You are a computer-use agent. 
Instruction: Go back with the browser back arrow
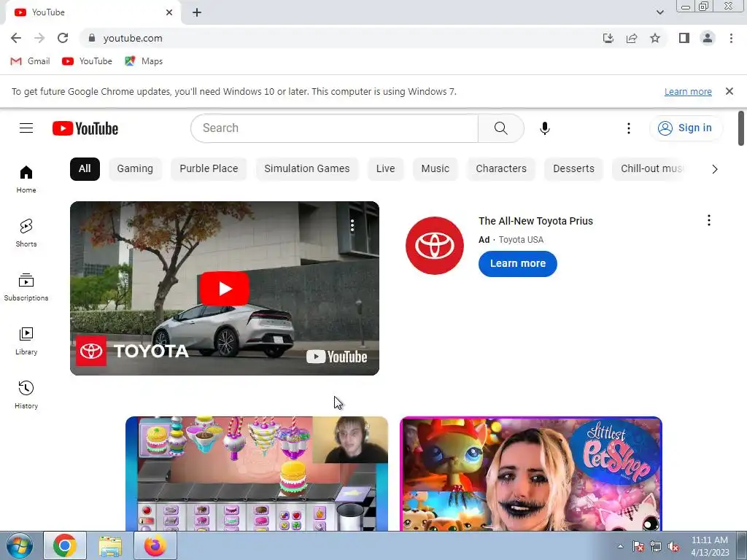pyautogui.click(x=16, y=38)
